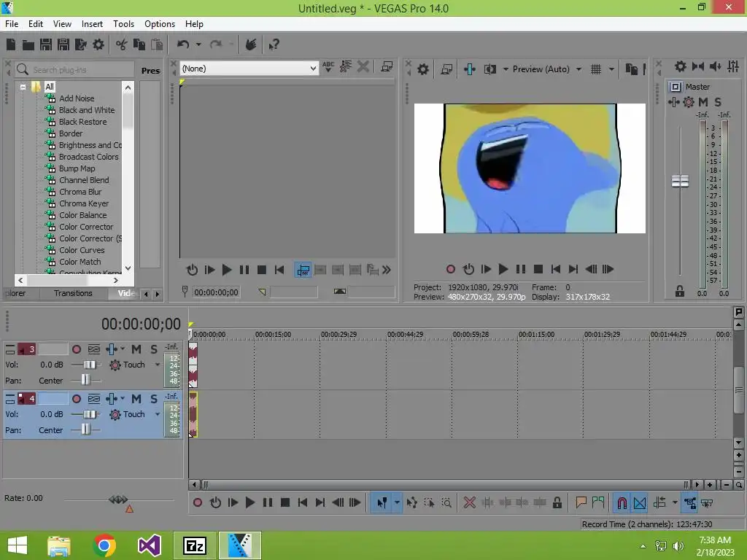This screenshot has height=560, width=747.
Task: Click Record button in timeline transport
Action: pos(198,502)
